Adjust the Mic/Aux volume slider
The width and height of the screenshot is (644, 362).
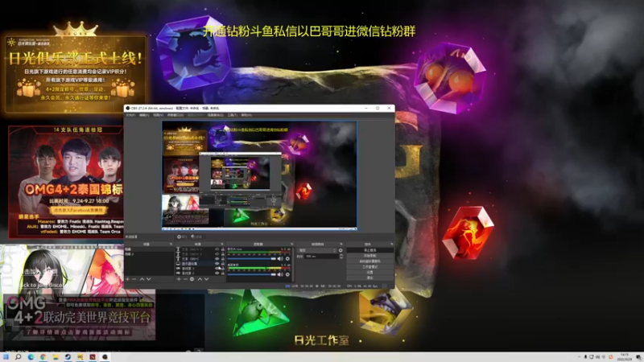pos(252,258)
